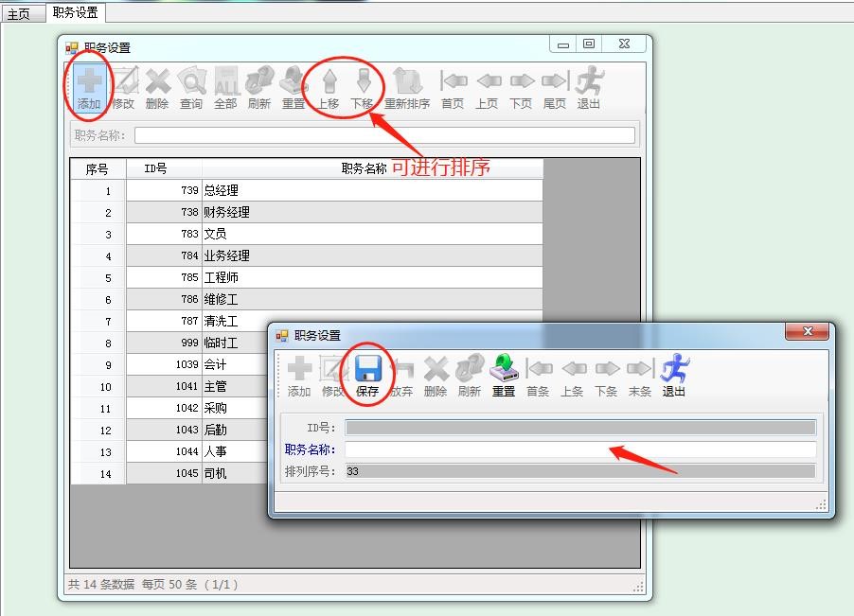Click 刷新 in the dialog toolbar
The width and height of the screenshot is (854, 616).
coord(470,376)
